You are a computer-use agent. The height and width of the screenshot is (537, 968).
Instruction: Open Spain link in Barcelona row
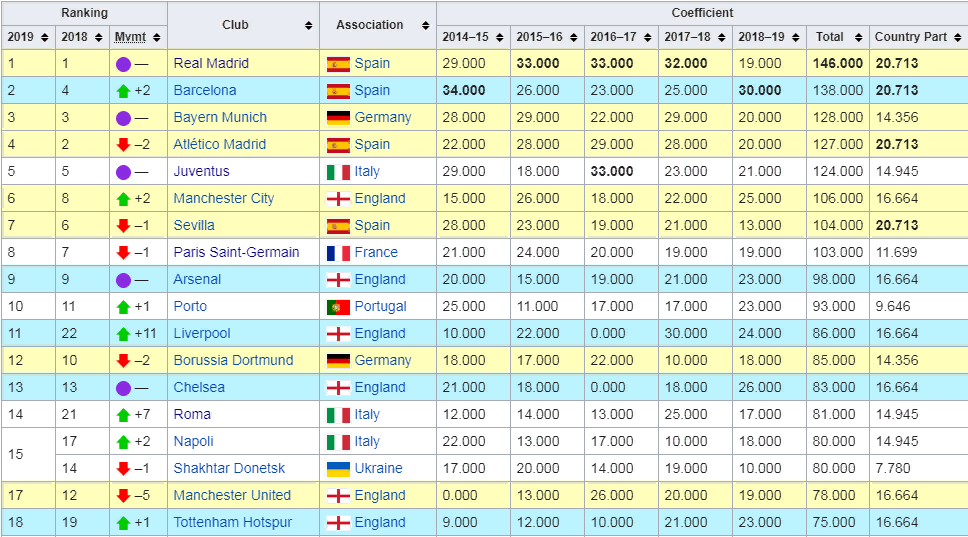tap(372, 91)
